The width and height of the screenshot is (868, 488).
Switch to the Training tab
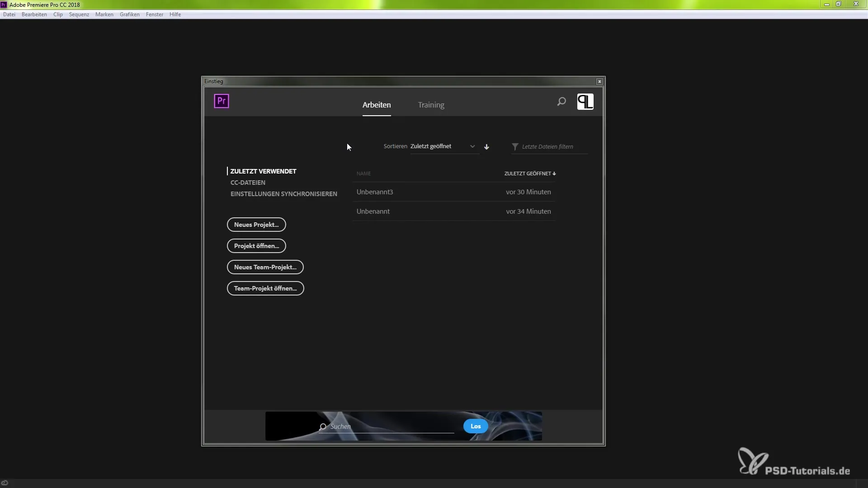(431, 105)
